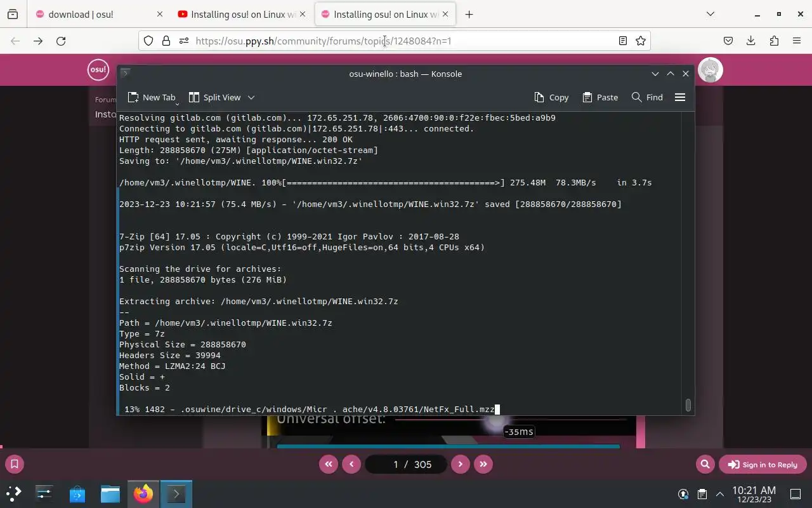812x508 pixels.
Task: Open the Konsole hamburger menu
Action: [680, 97]
